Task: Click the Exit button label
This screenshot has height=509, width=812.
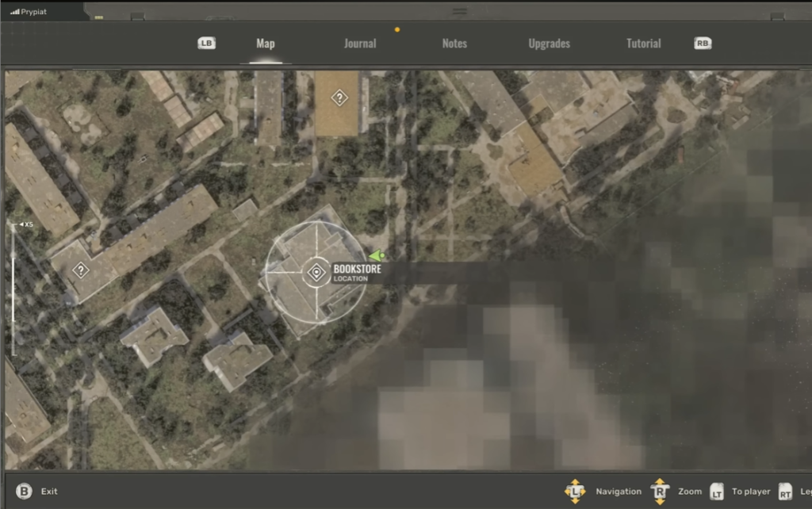Action: (49, 492)
